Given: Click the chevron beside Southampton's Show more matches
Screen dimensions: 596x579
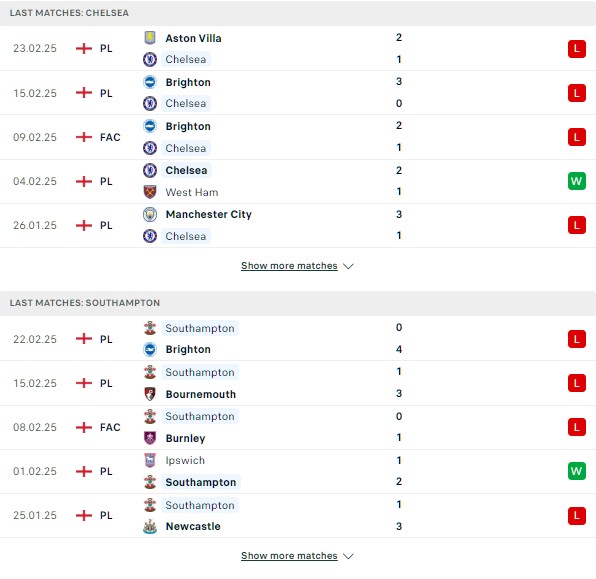Looking at the screenshot, I should tap(348, 556).
